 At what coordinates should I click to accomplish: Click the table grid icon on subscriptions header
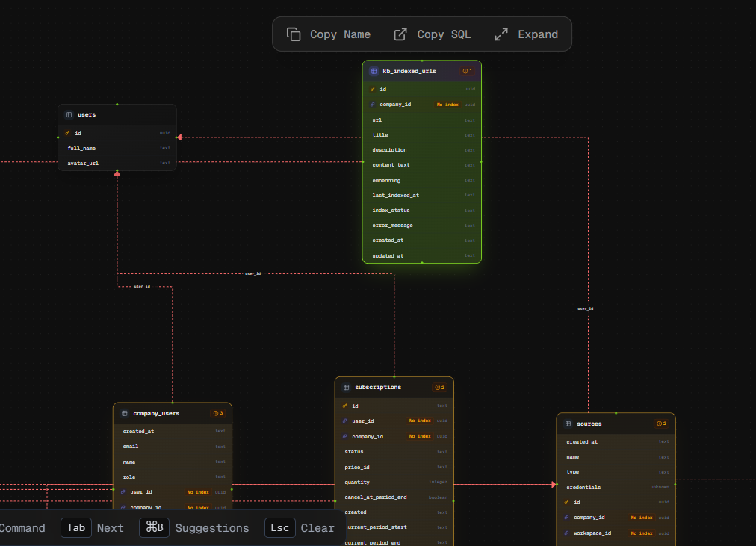tap(345, 387)
